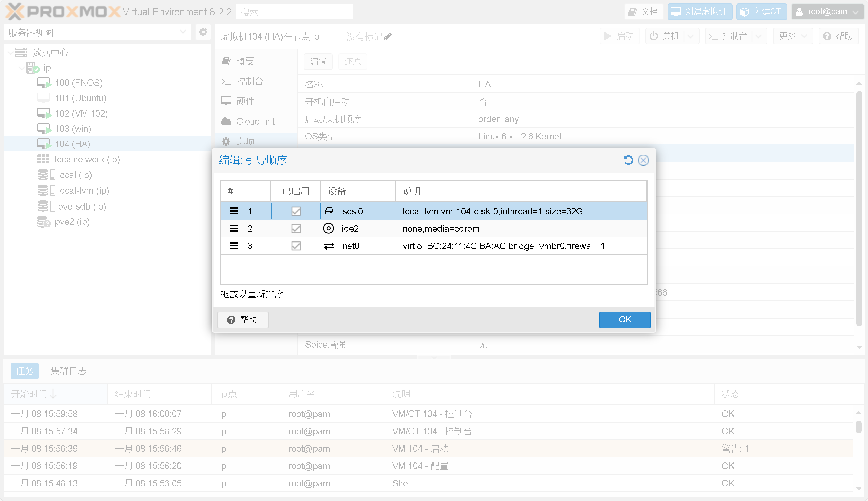The height and width of the screenshot is (501, 868).
Task: Click the start (启动) toolbar button
Action: pos(619,36)
